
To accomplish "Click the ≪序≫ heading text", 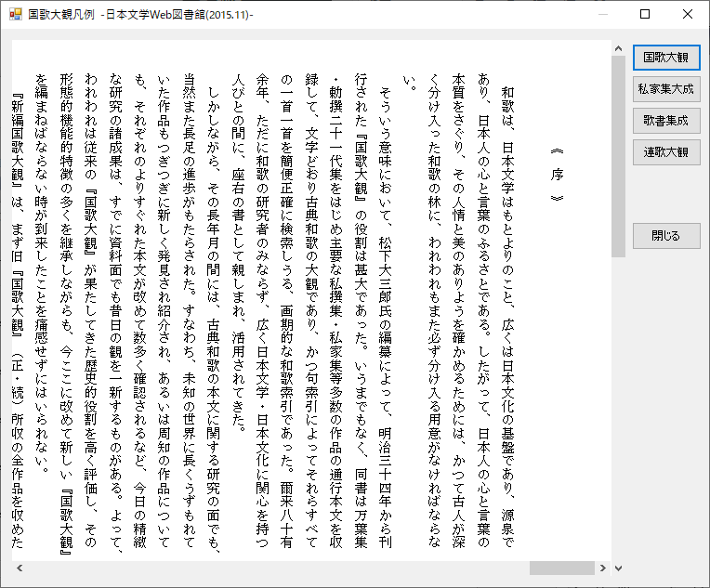I will click(557, 175).
